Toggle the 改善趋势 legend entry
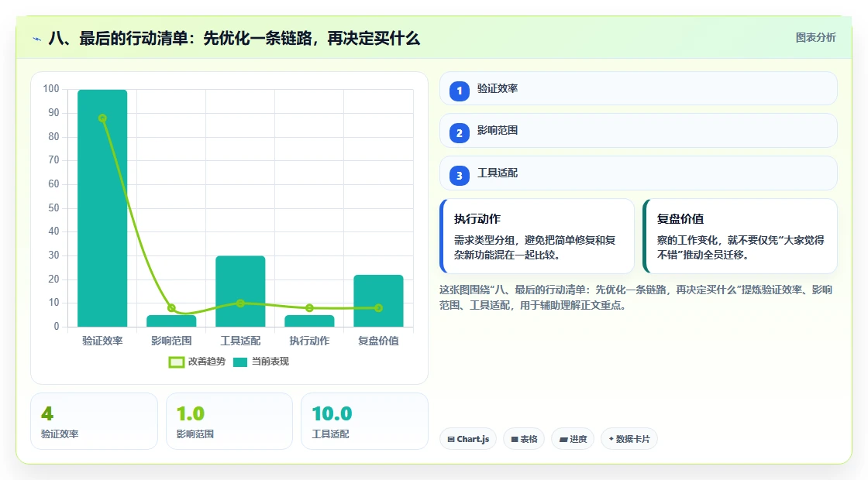 click(197, 362)
